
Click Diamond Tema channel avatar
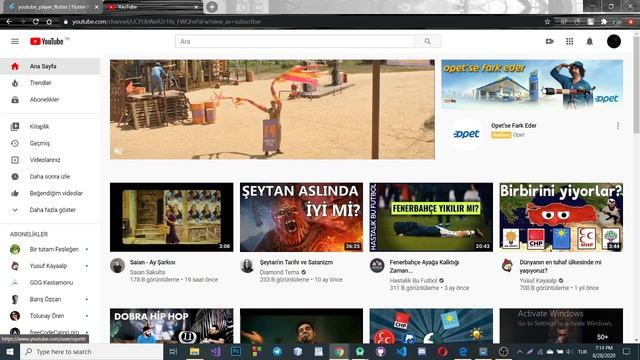[247, 266]
